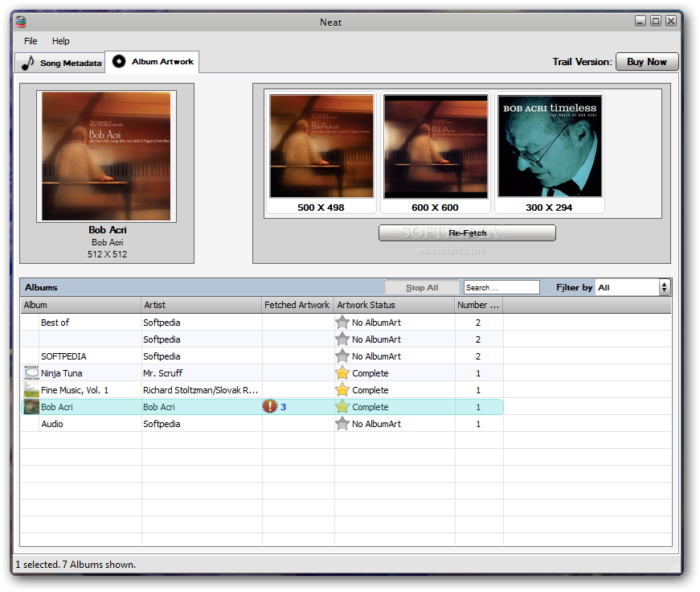The image size is (700, 592).
Task: Click the Buy Now button
Action: click(647, 62)
